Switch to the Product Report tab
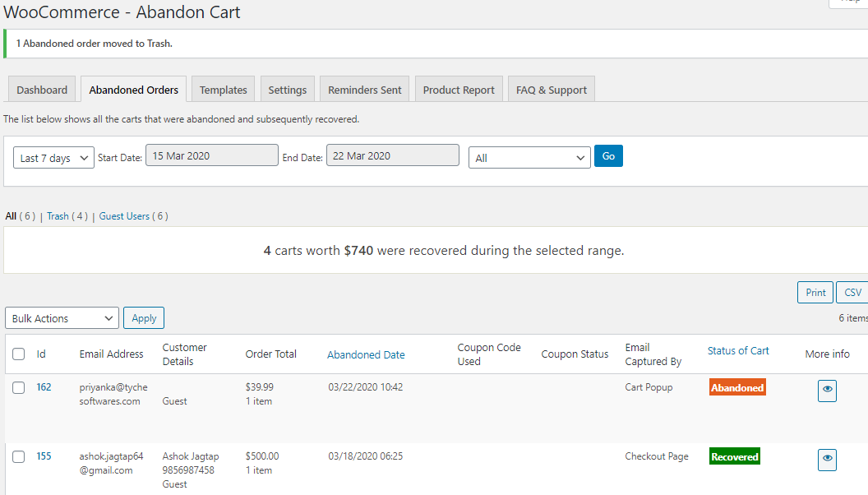This screenshot has width=868, height=495. (459, 90)
